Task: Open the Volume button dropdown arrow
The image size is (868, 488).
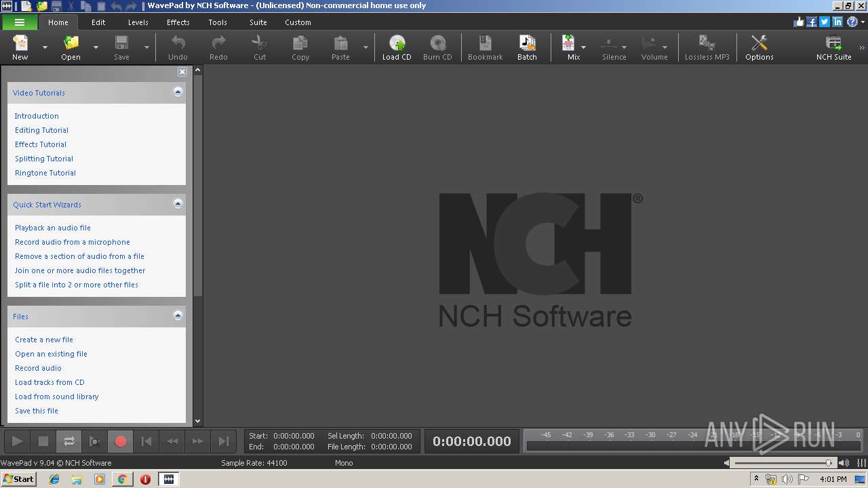Action: (x=665, y=47)
